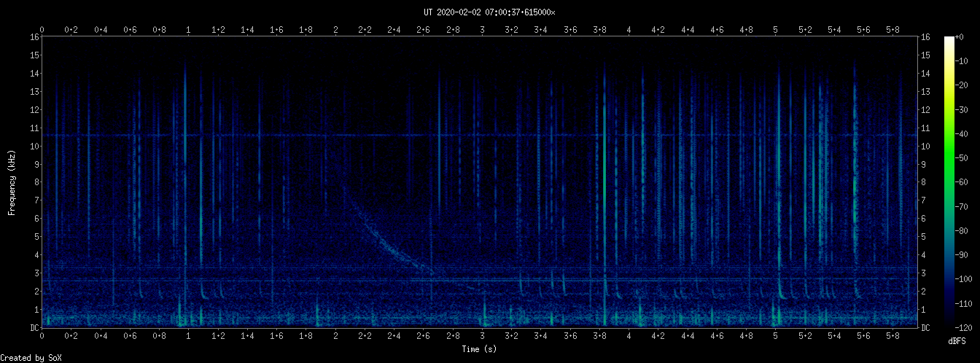Click the -50 value on the dBFS scale
980x363 pixels.
pyautogui.click(x=963, y=158)
